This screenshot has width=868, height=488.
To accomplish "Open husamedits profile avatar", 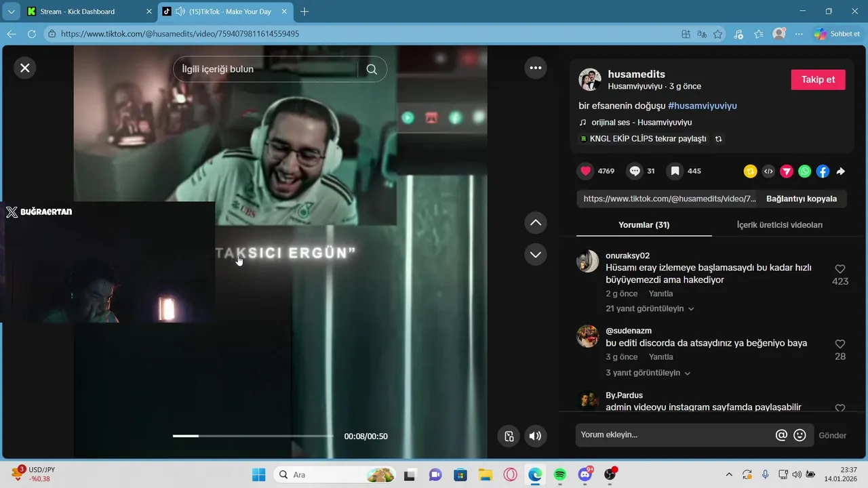I will 590,79.
